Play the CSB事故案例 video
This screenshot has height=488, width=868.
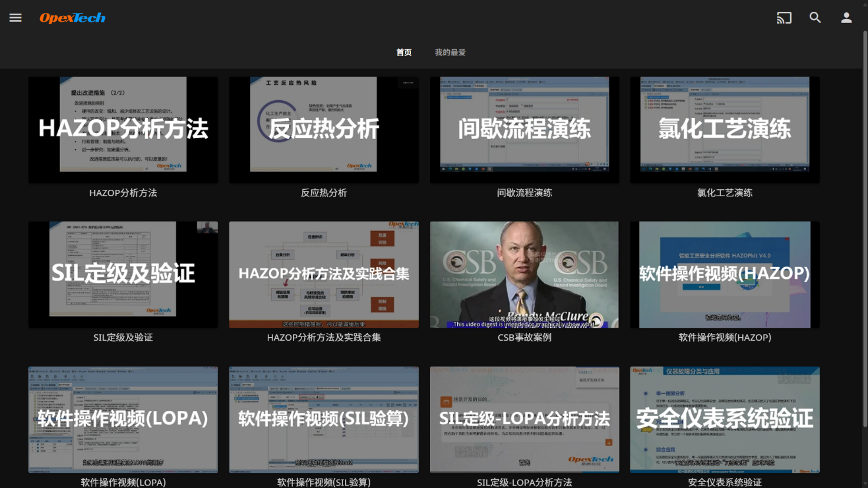pyautogui.click(x=524, y=275)
